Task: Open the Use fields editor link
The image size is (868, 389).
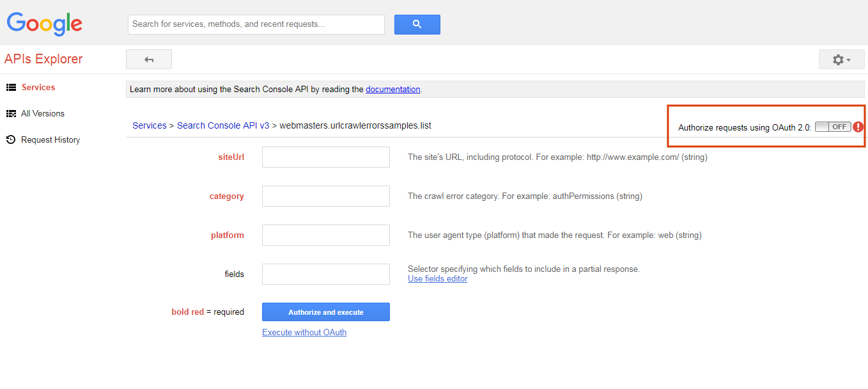Action: [438, 279]
